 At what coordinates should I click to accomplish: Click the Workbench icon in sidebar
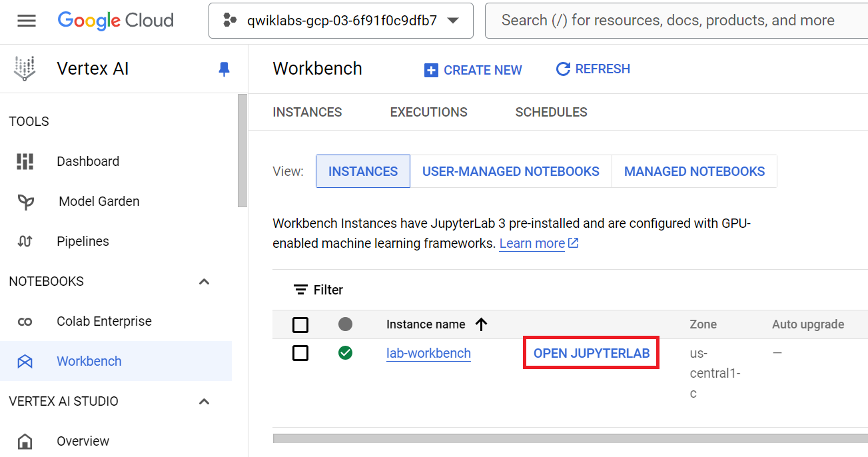[x=25, y=361]
